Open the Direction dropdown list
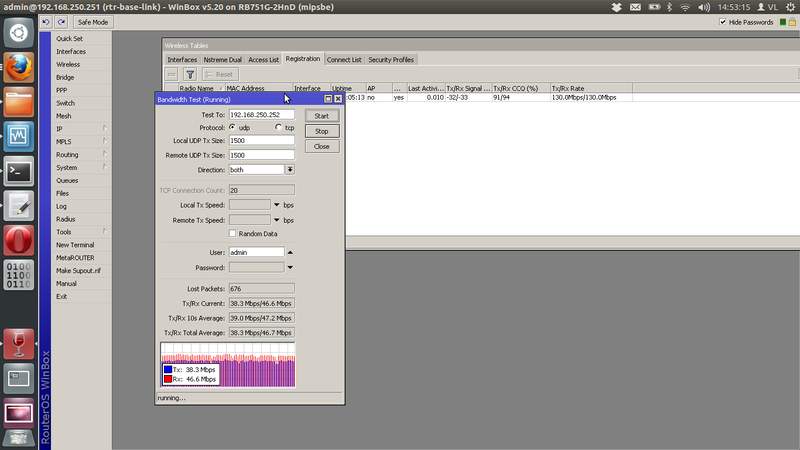Image resolution: width=800 pixels, height=450 pixels. [x=290, y=170]
